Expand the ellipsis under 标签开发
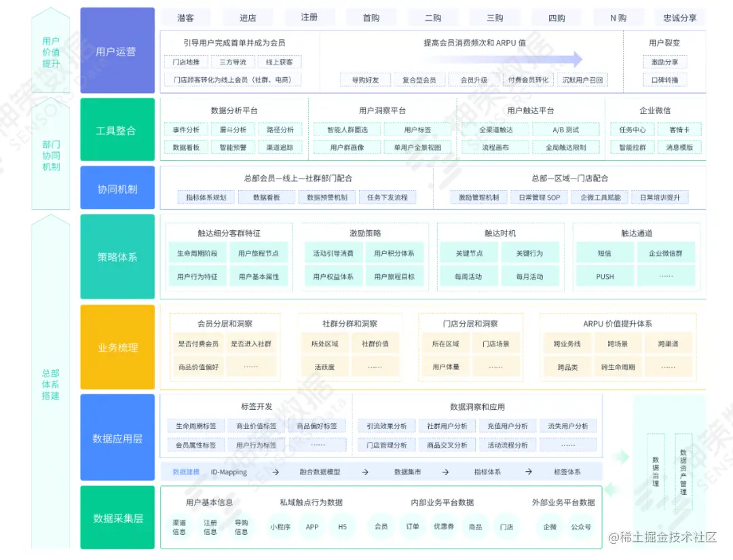Screen dimensions: 733x560 pos(317,446)
